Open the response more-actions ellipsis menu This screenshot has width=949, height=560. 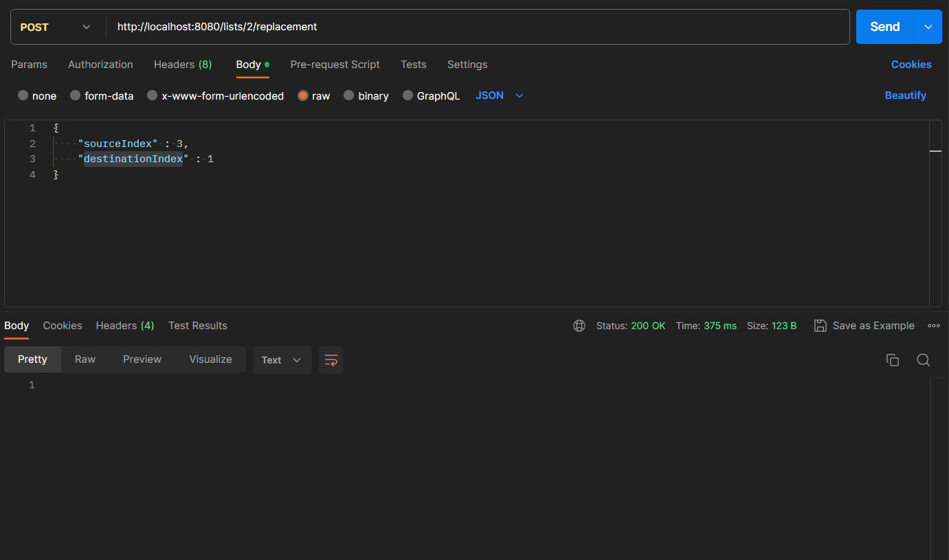click(934, 326)
